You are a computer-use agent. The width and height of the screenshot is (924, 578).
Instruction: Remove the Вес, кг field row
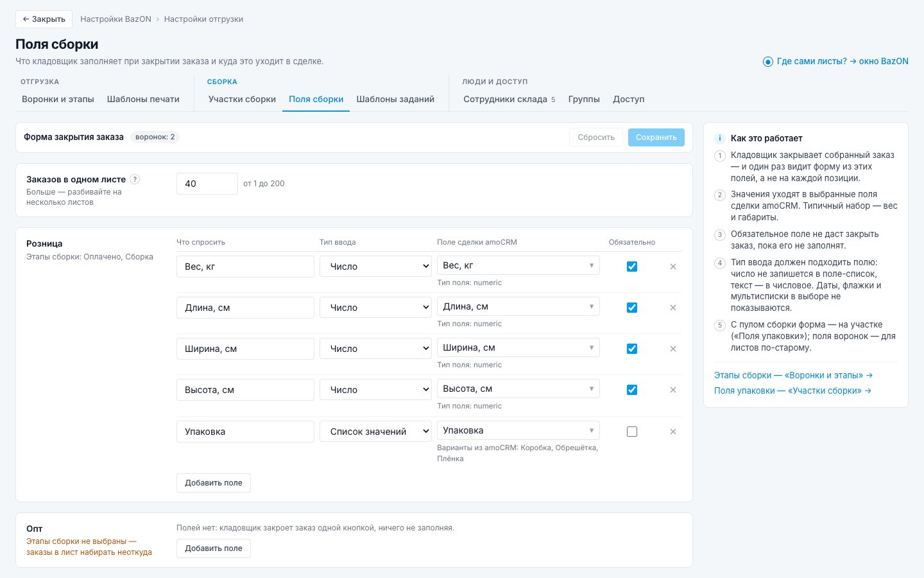coord(673,267)
